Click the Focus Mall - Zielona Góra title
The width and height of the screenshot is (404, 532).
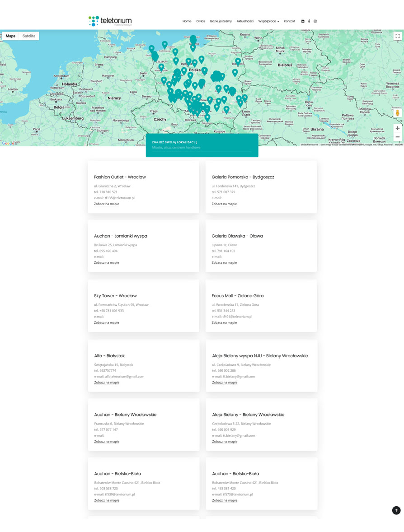tap(237, 296)
